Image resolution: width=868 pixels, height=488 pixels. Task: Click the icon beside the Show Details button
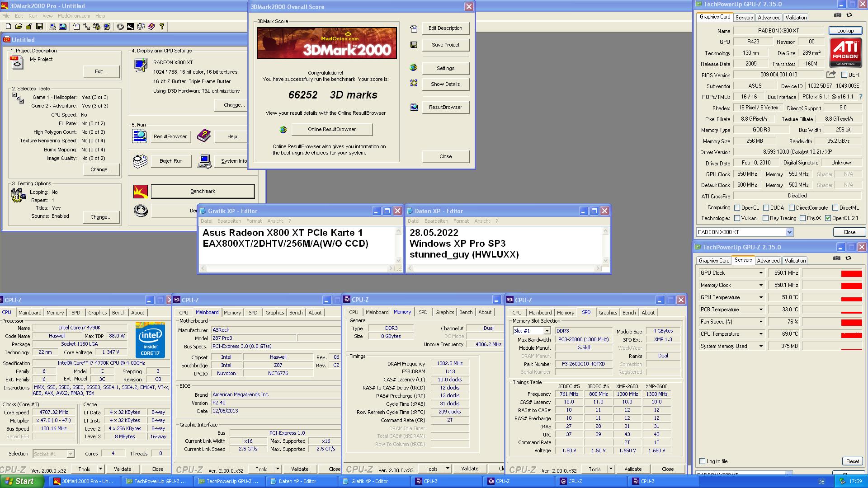pyautogui.click(x=414, y=84)
